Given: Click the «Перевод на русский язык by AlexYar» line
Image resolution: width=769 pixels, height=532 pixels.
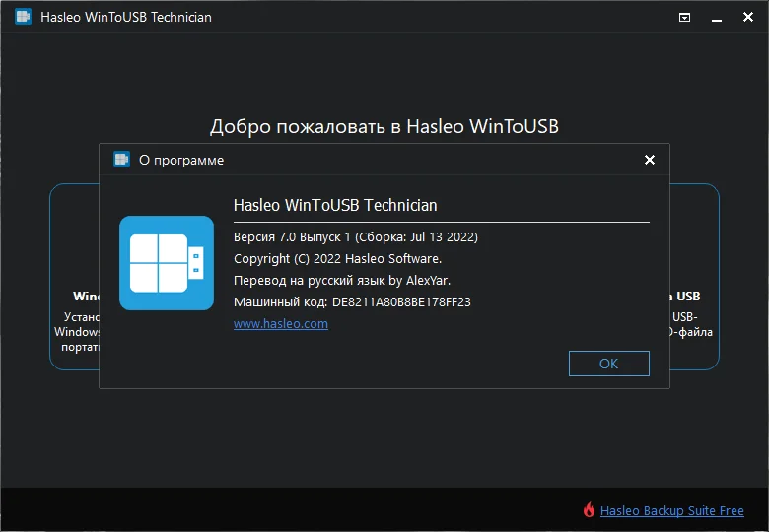Looking at the screenshot, I should click(342, 280).
